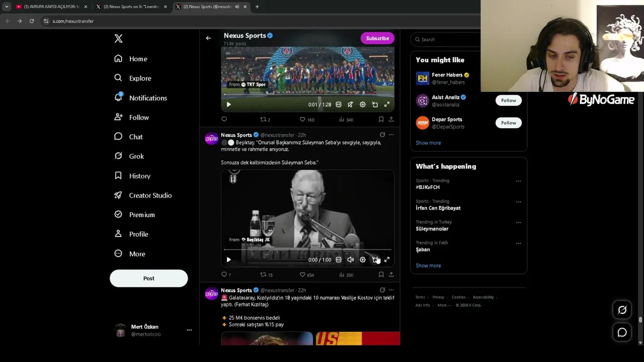Like the post with 654 likes
The height and width of the screenshot is (362, 644).
point(307,275)
